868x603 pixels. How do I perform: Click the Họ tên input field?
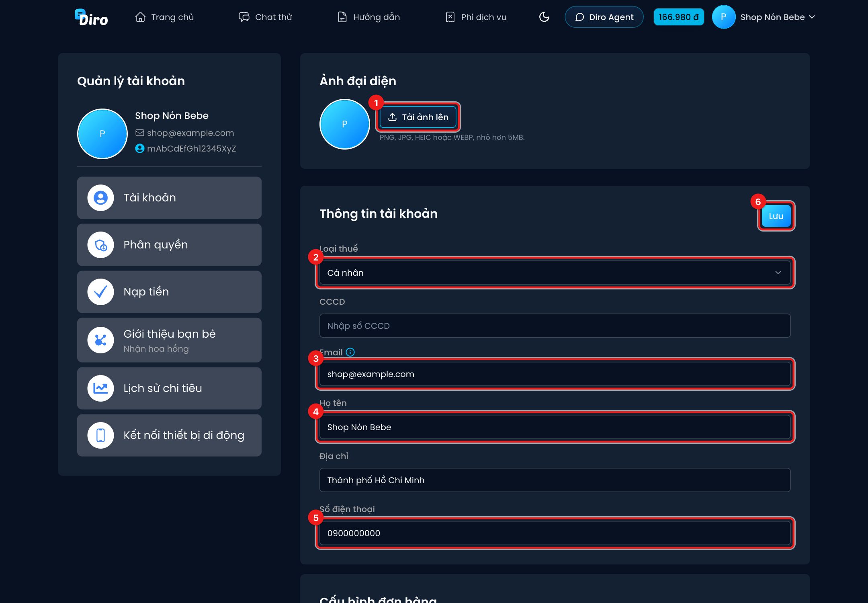[555, 427]
